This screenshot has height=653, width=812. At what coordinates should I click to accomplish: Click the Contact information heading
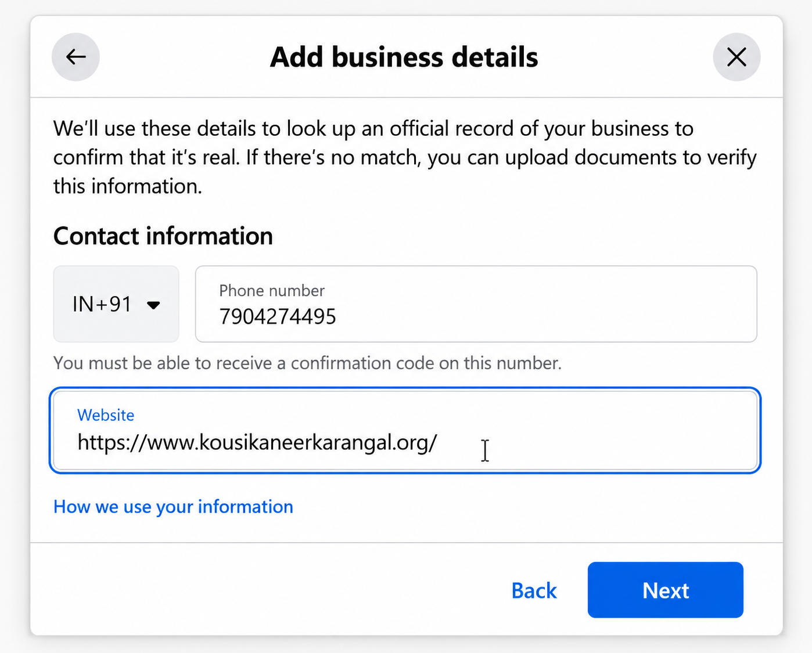coord(163,236)
